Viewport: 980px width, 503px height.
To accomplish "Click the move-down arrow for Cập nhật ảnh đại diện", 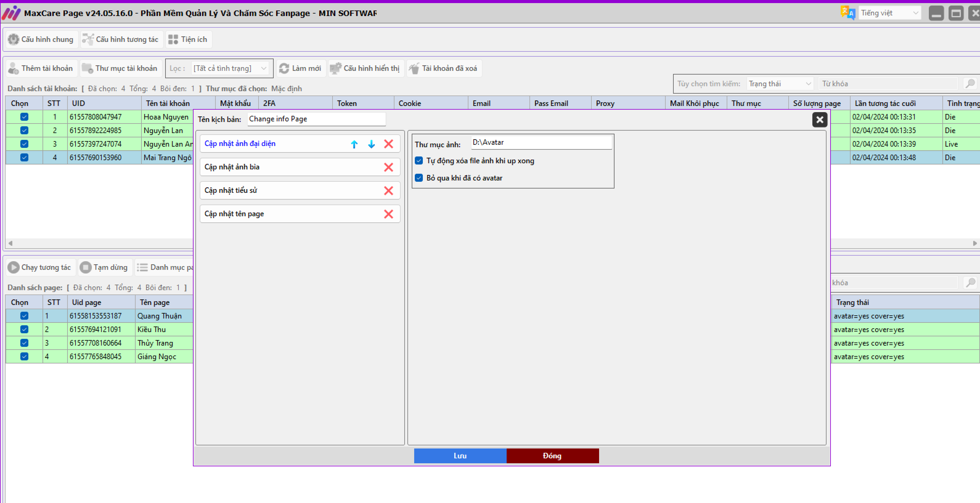I will (x=371, y=144).
